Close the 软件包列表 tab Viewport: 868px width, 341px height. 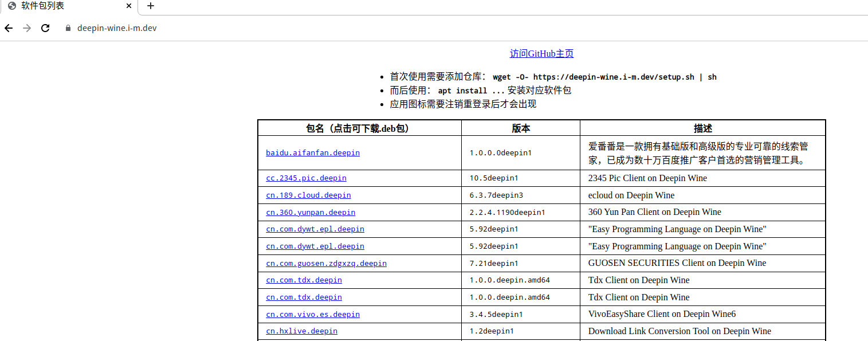(x=129, y=6)
